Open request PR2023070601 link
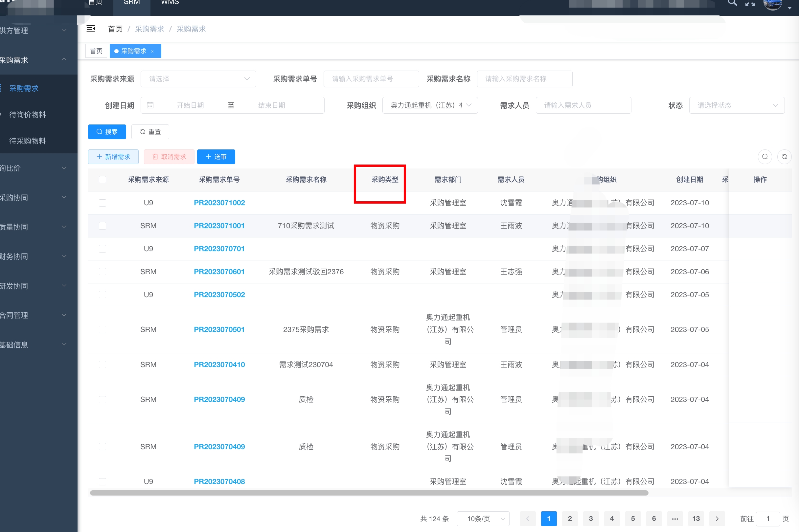 coord(219,272)
